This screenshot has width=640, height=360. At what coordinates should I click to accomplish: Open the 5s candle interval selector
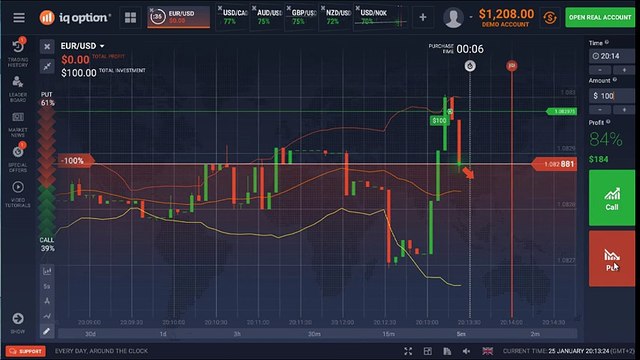[x=47, y=287]
